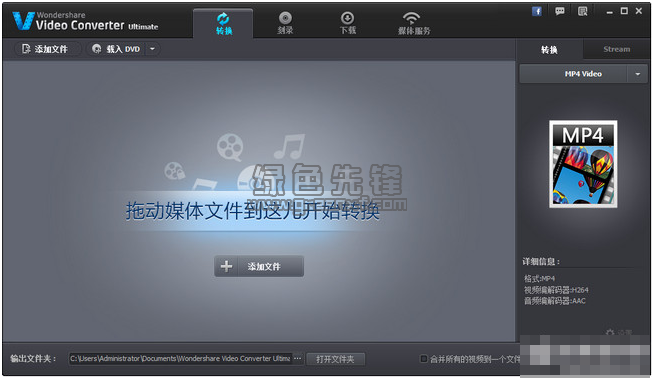Click the output folder path field
This screenshot has width=654, height=379.
tap(180, 359)
